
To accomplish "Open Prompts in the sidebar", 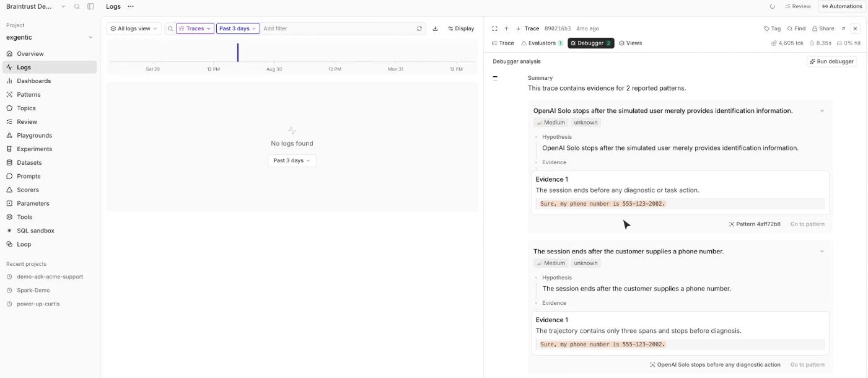I will (50, 177).
